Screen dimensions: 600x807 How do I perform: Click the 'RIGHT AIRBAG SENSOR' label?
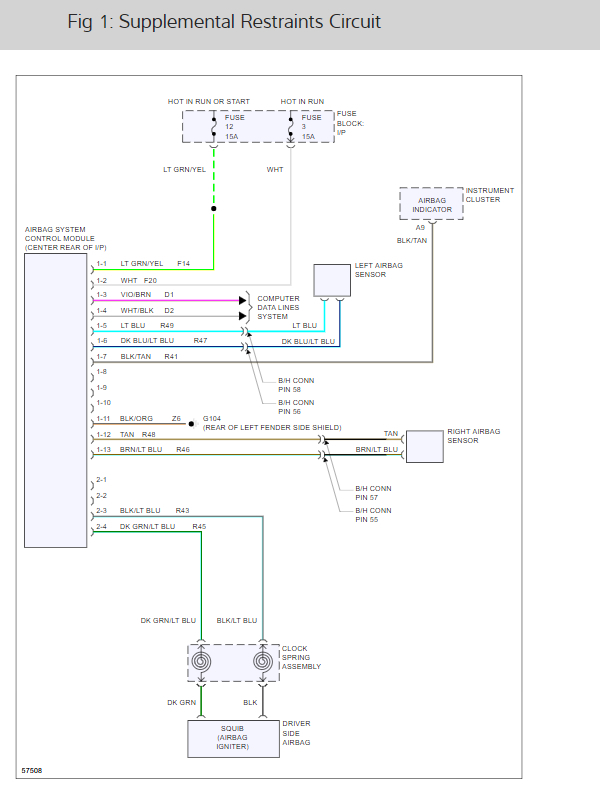point(473,436)
